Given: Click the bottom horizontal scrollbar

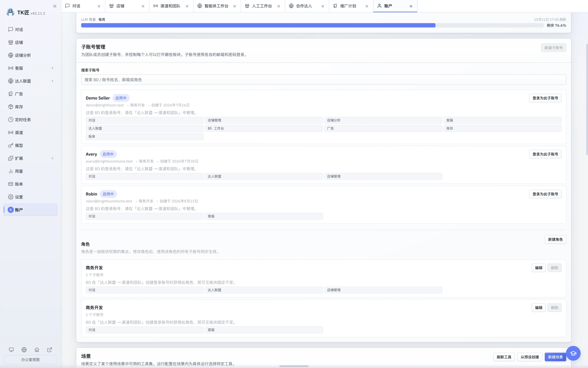Looking at the screenshot, I should tap(294, 366).
